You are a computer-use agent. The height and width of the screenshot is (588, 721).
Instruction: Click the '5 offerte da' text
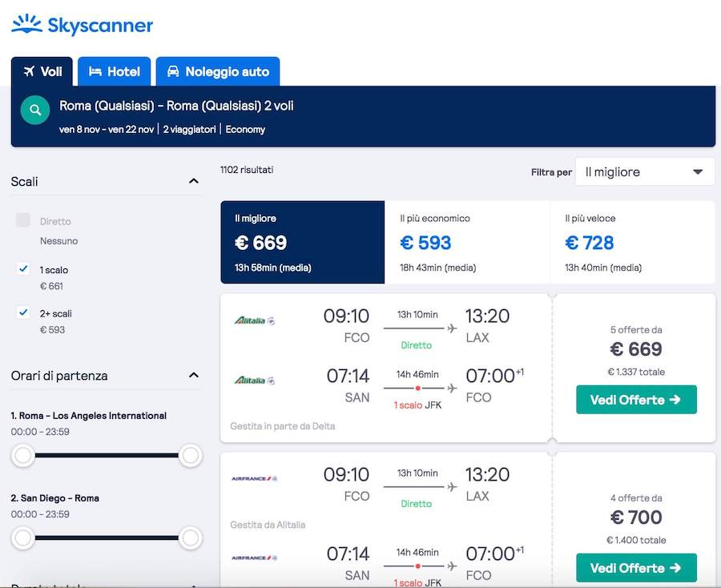[636, 329]
